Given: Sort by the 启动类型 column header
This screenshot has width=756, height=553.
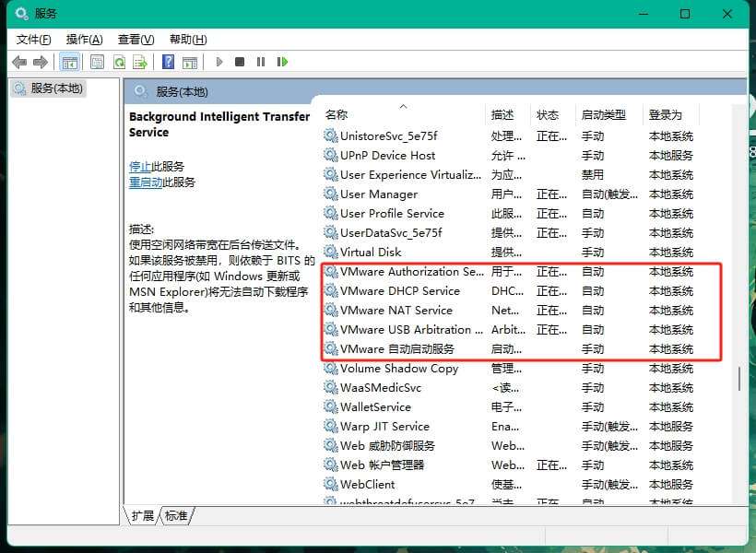Looking at the screenshot, I should coord(608,114).
